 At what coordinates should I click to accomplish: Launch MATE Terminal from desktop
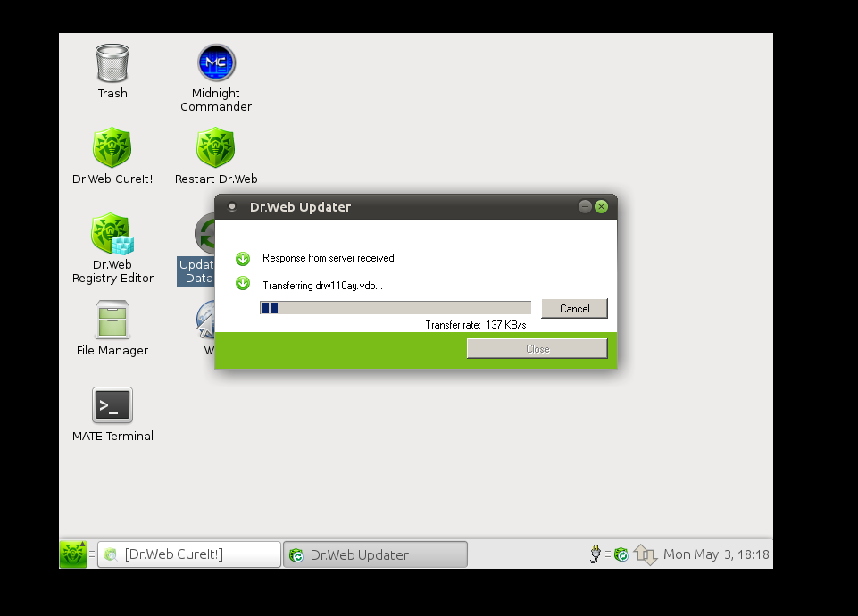click(x=112, y=414)
